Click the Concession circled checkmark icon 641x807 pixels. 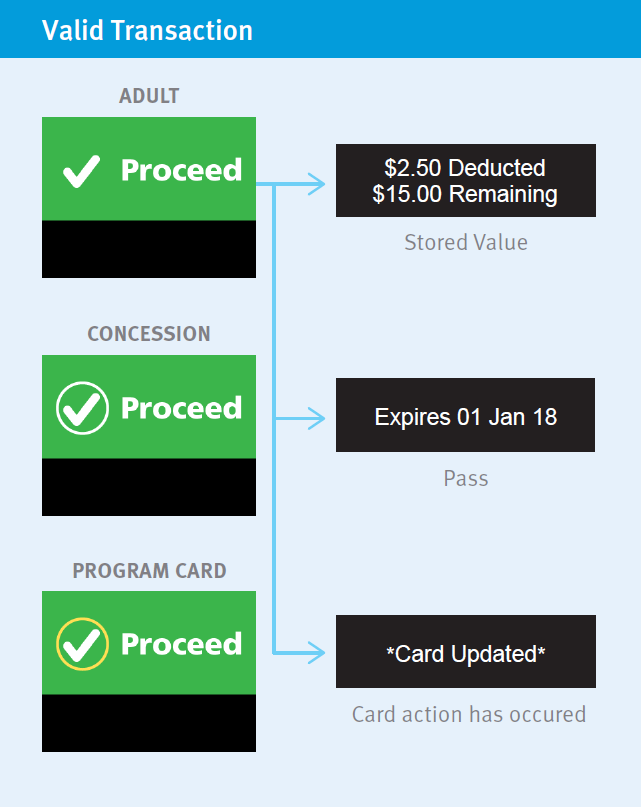pos(82,408)
